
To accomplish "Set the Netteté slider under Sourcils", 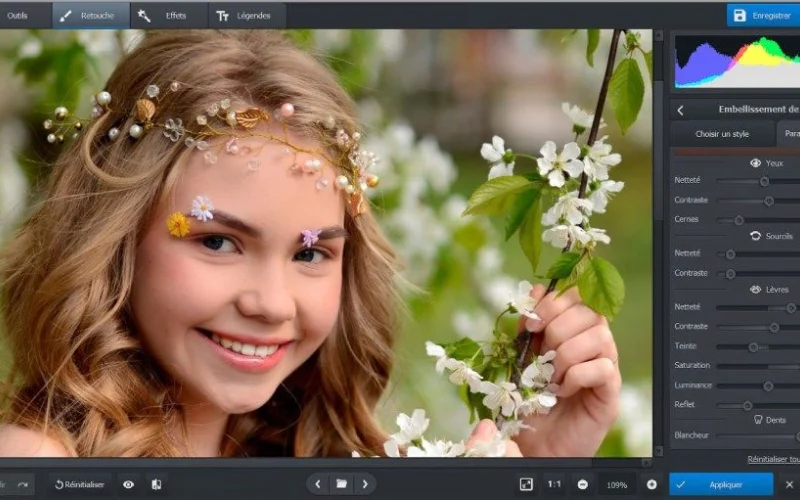I will [x=730, y=254].
